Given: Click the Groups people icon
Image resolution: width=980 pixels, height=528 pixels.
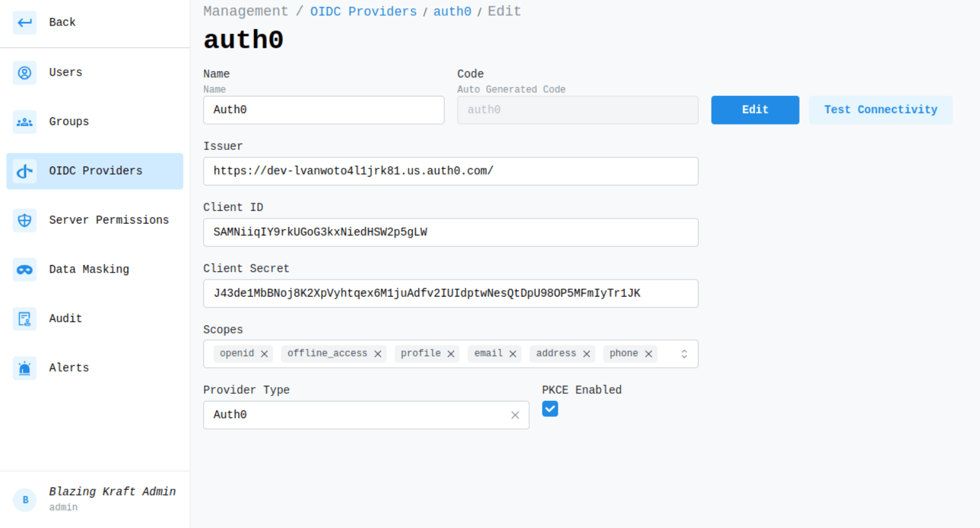Looking at the screenshot, I should click(25, 122).
